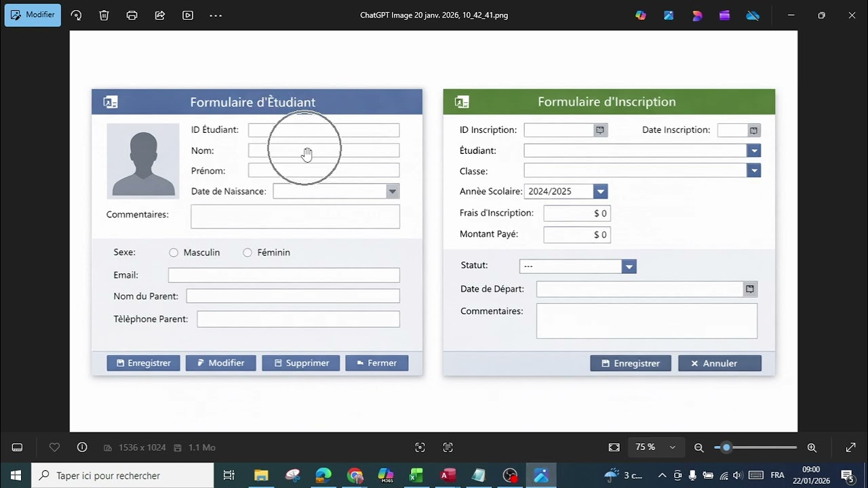Enter full screen with the expand arrows icon
This screenshot has width=868, height=488.
click(x=851, y=447)
